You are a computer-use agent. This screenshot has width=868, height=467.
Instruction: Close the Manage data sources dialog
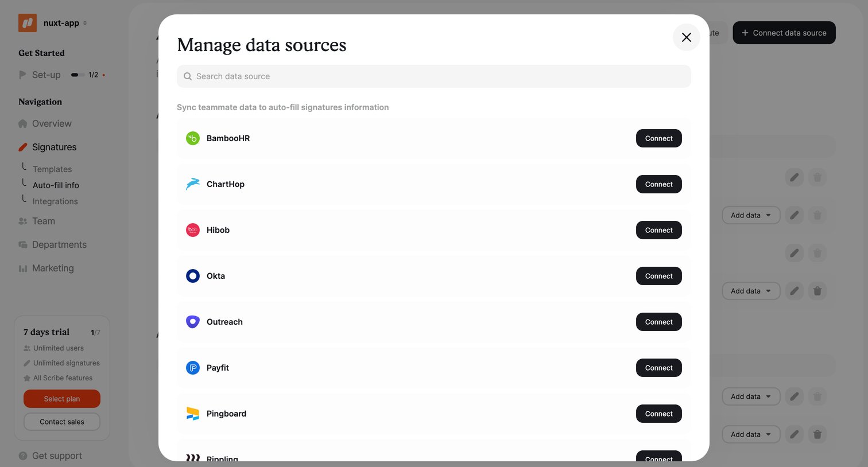click(x=686, y=37)
